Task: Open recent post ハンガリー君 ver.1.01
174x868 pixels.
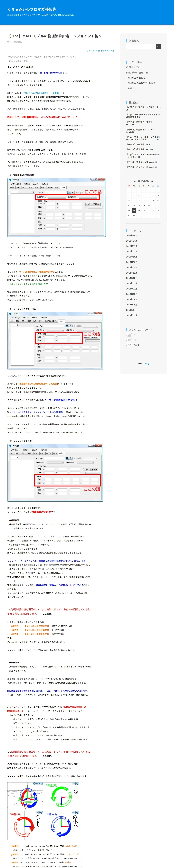Action: 142,167
